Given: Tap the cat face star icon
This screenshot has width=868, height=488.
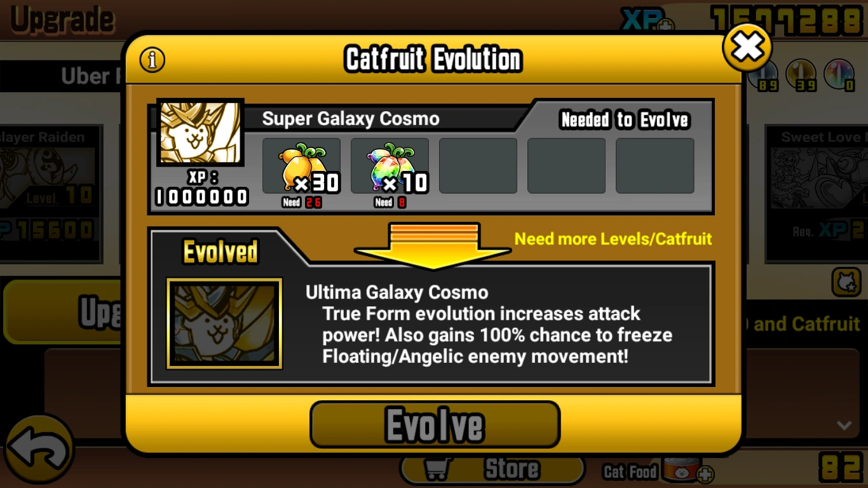Looking at the screenshot, I should [846, 282].
